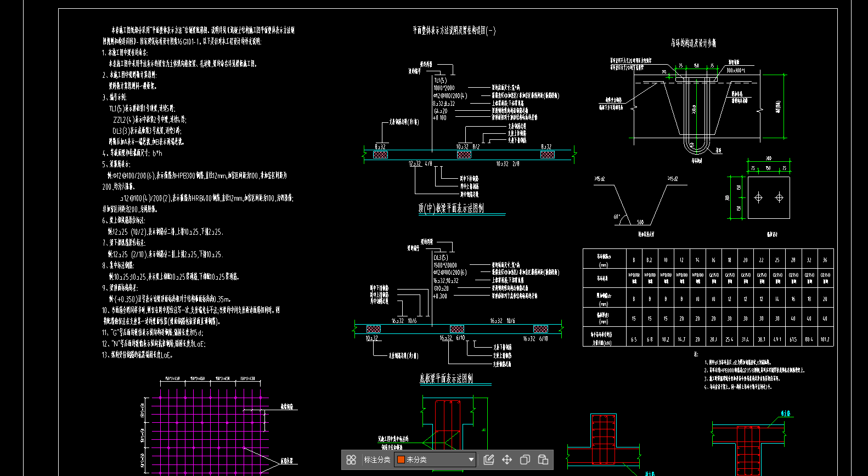Open the 未分类 annotation category dropdown

click(x=435, y=460)
